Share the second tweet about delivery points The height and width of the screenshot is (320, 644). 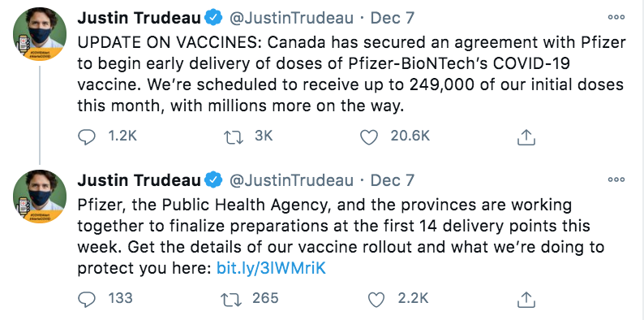pos(526,299)
